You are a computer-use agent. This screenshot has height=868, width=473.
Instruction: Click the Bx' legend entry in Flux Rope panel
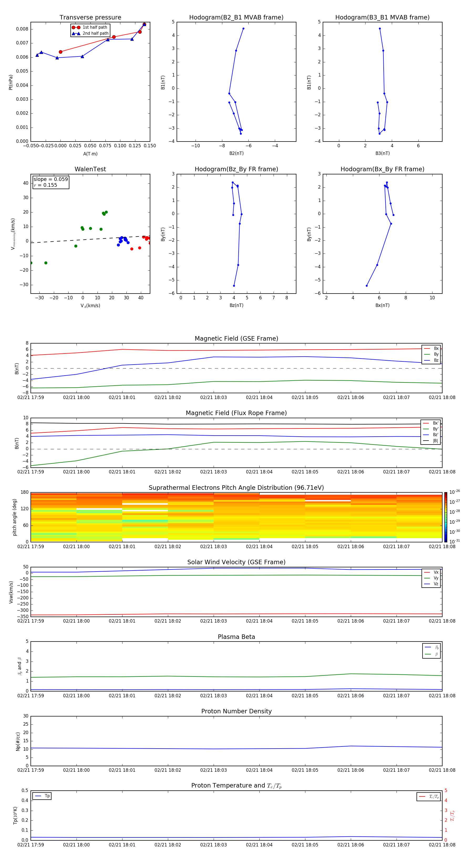[431, 423]
